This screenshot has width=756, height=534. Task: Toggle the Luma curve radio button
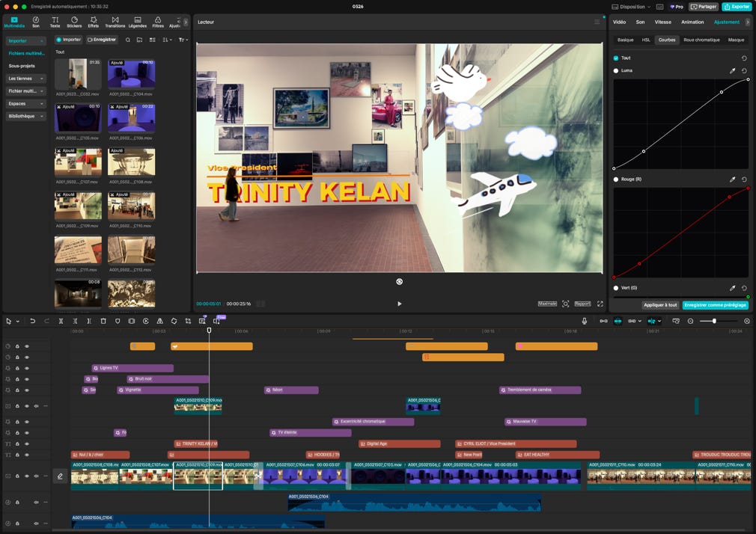pos(616,71)
